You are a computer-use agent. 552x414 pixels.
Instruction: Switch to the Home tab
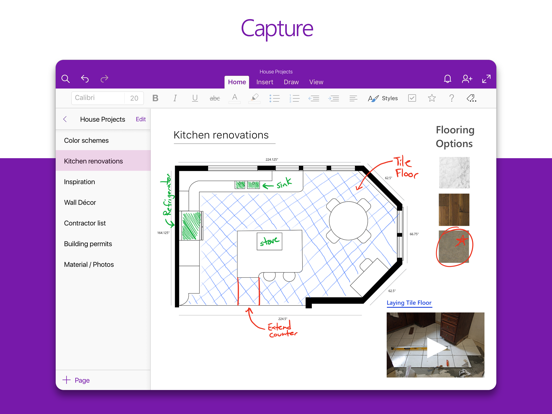[237, 82]
